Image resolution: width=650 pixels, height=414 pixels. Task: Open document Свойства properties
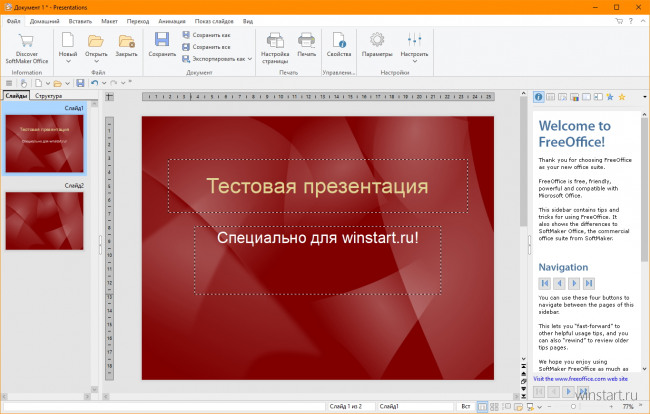[x=339, y=45]
